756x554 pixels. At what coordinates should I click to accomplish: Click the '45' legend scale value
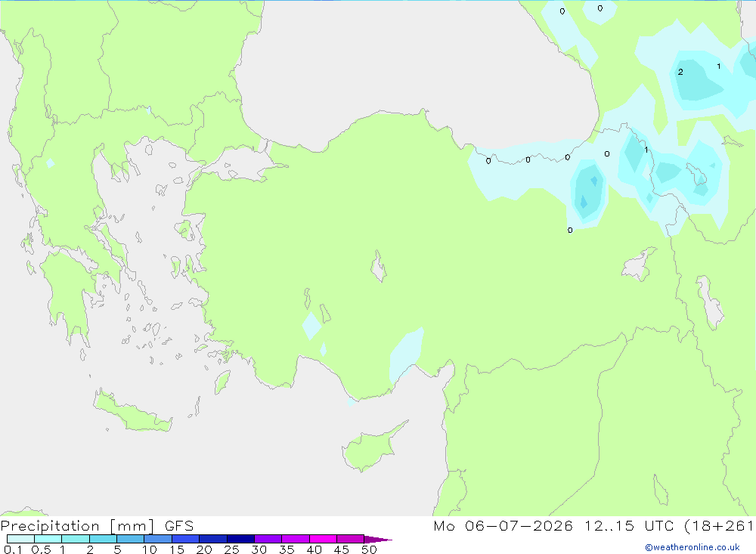click(342, 549)
